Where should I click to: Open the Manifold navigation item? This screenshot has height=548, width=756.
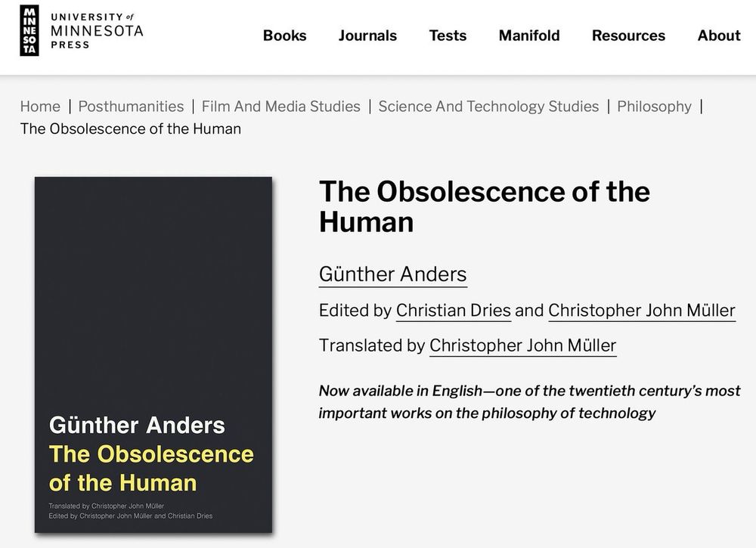pyautogui.click(x=529, y=36)
